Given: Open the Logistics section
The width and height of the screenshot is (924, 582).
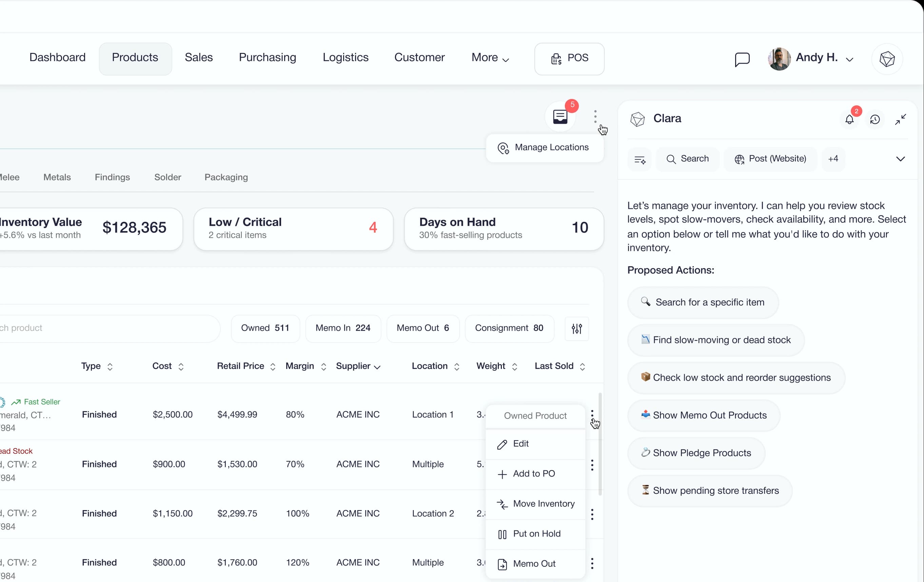Looking at the screenshot, I should (345, 58).
